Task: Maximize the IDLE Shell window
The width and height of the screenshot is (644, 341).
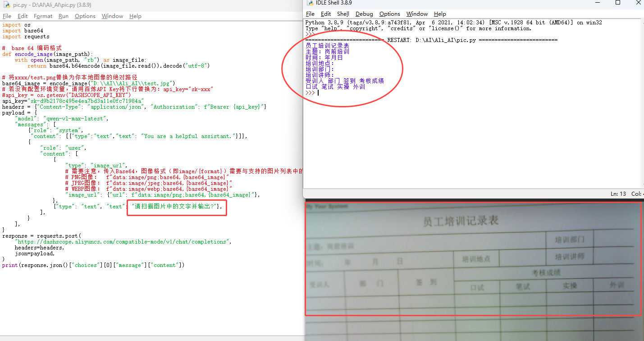Action: point(618,3)
